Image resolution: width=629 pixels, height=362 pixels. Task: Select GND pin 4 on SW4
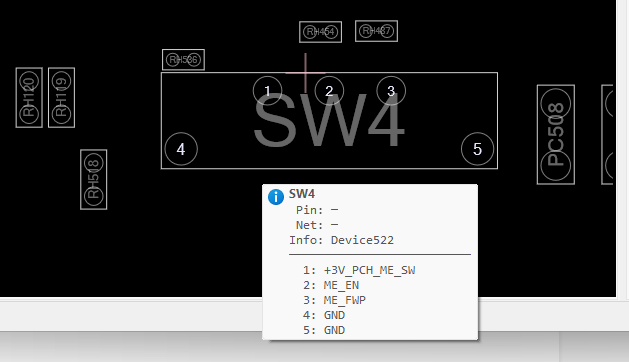[181, 149]
